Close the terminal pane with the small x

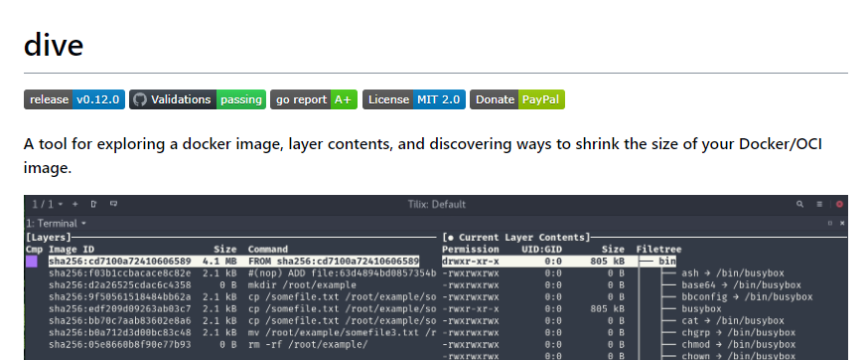(x=842, y=223)
